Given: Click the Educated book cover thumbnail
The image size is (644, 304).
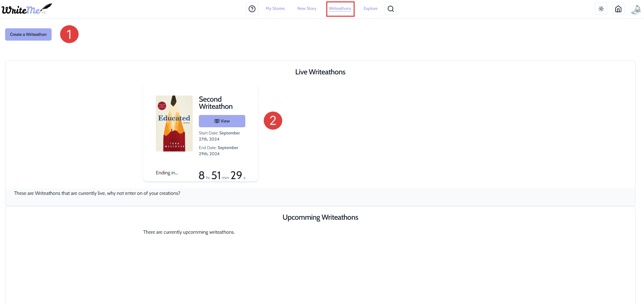Looking at the screenshot, I should click(x=174, y=123).
